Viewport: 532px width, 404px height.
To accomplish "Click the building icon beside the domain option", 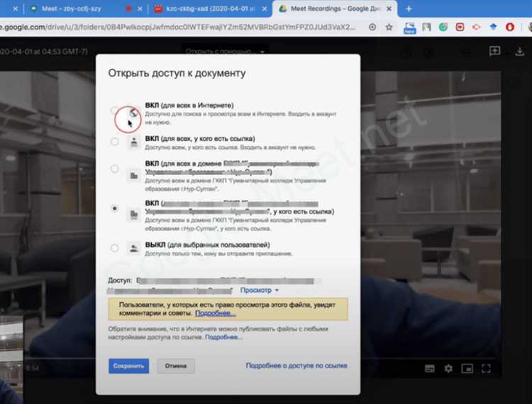I will (x=134, y=176).
